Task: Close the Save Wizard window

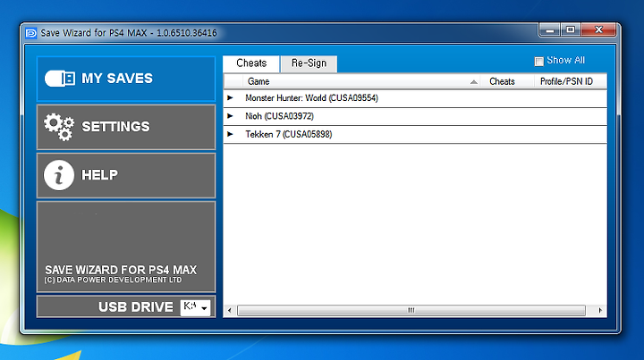Action: click(x=598, y=30)
